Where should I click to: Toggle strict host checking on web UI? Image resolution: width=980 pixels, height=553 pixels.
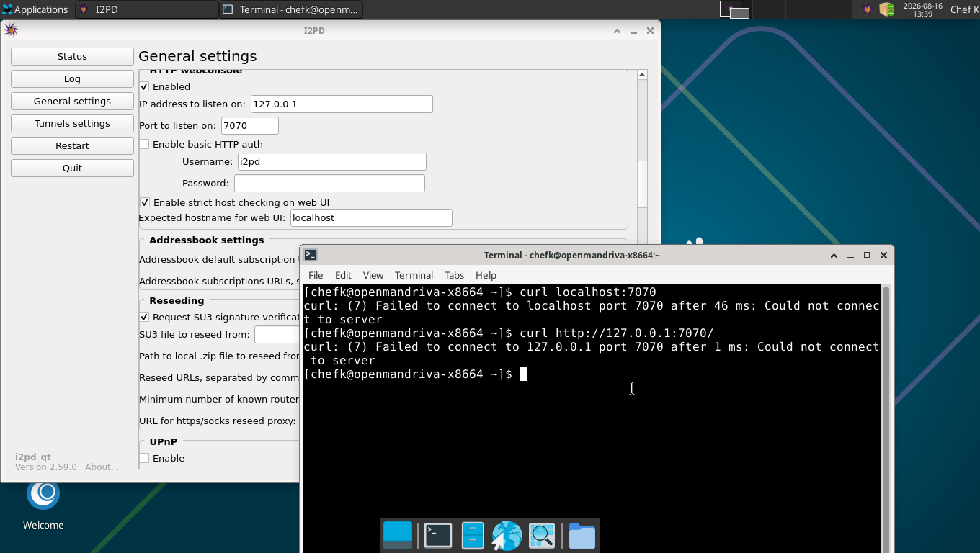coord(145,202)
